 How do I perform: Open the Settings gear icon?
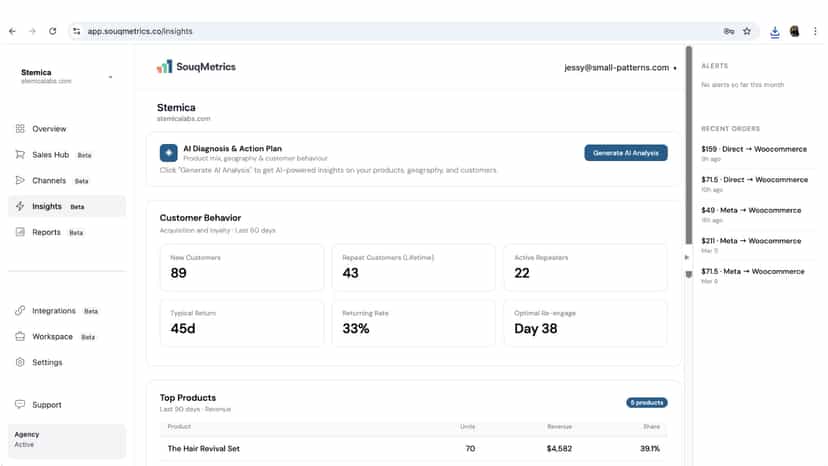pyautogui.click(x=20, y=362)
